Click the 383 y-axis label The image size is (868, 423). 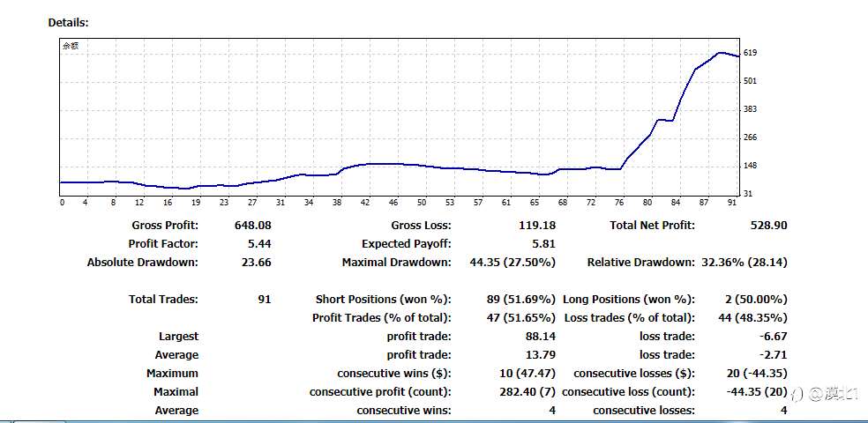point(750,109)
